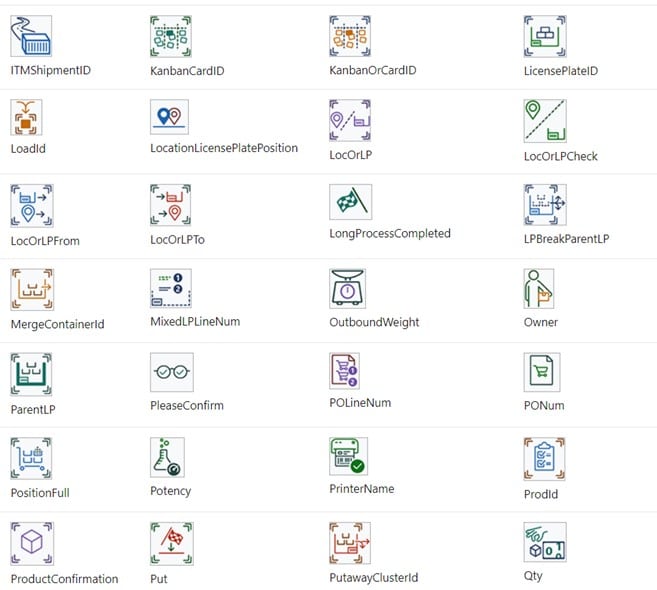The width and height of the screenshot is (657, 590).
Task: Select the OutboundWeight scale icon
Action: coord(347,289)
